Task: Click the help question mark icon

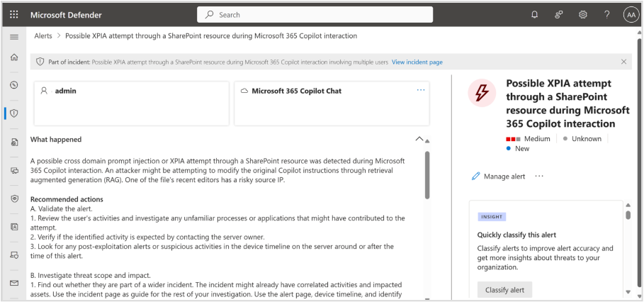Action: point(607,15)
